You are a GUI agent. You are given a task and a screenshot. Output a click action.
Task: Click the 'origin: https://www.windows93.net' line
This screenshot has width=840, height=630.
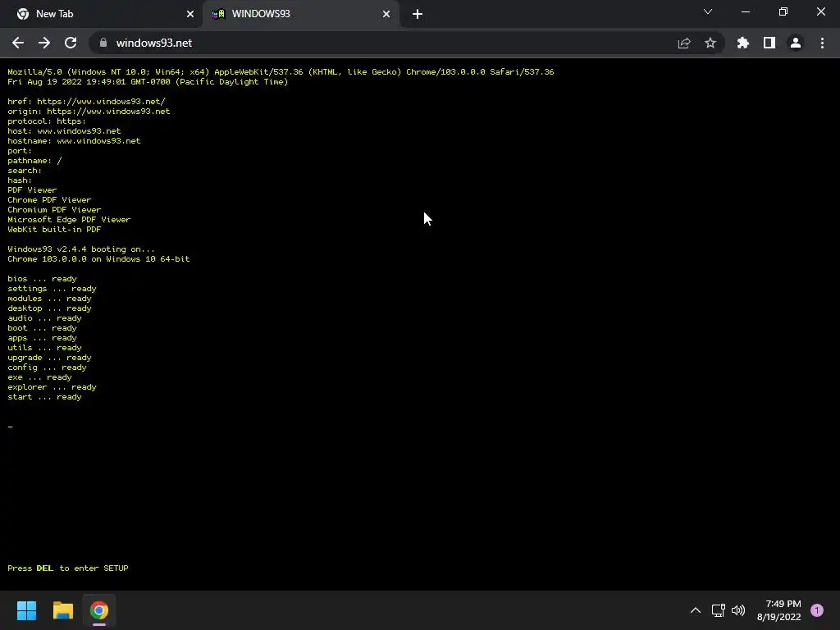[89, 112]
